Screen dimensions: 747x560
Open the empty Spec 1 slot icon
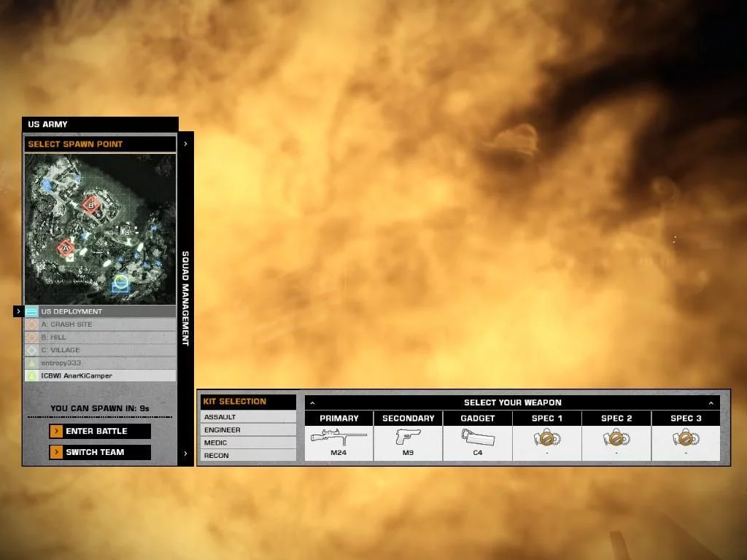point(547,437)
